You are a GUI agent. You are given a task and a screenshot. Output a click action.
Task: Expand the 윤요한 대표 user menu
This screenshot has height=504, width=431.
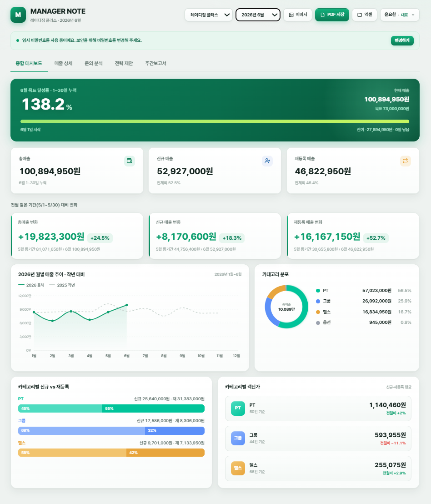(x=400, y=15)
